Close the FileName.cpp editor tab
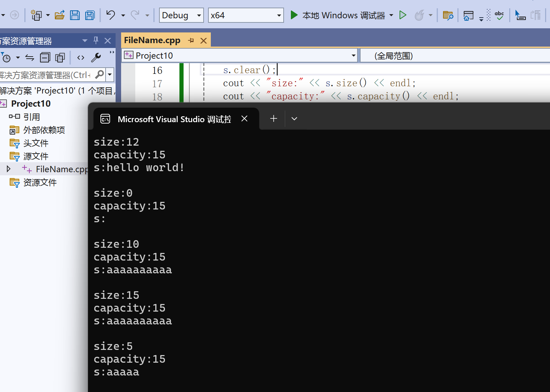This screenshot has height=392, width=550. [x=204, y=41]
